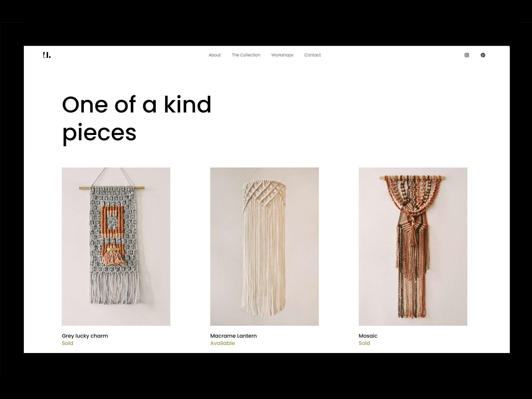Click the 'One of a kind pieces' heading
Viewport: 532px width, 399px height.
(136, 119)
